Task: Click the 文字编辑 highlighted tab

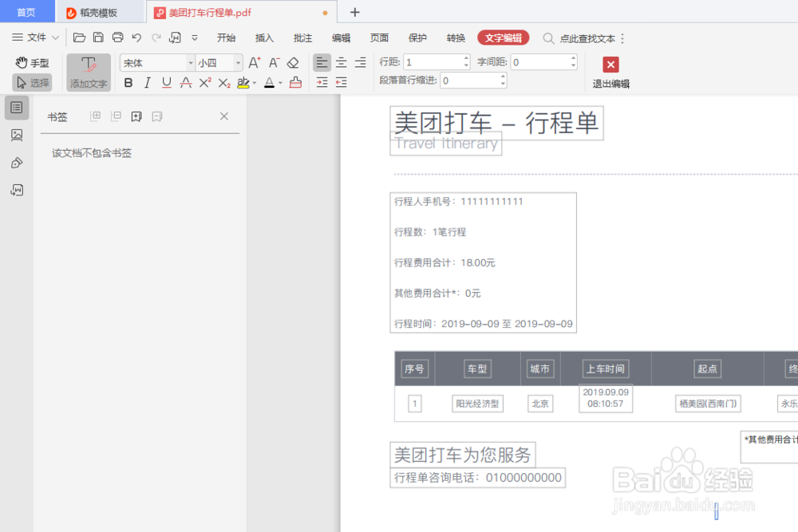Action: tap(504, 37)
